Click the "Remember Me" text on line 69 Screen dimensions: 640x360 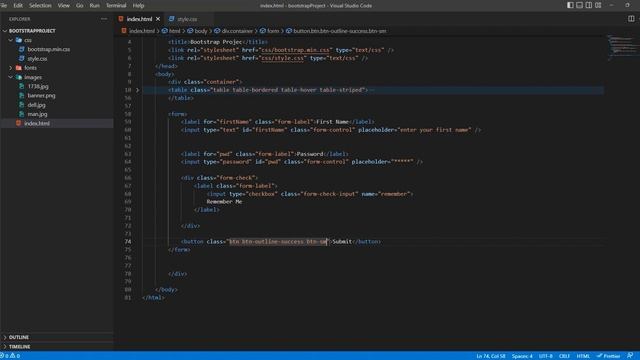(224, 202)
